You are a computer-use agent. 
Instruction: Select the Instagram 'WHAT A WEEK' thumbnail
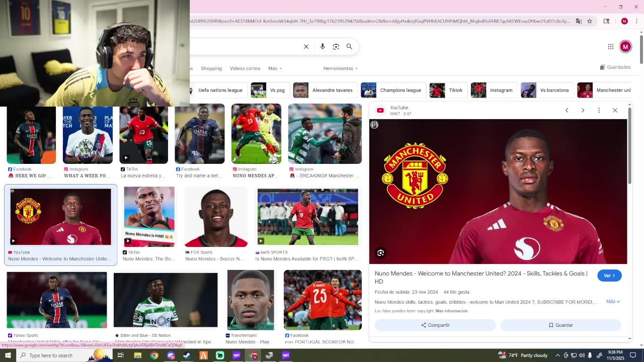point(88,135)
